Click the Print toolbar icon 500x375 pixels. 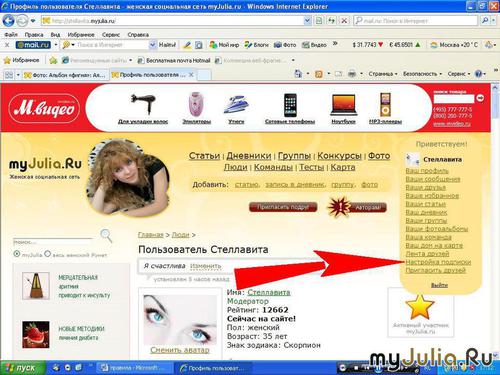(x=352, y=74)
